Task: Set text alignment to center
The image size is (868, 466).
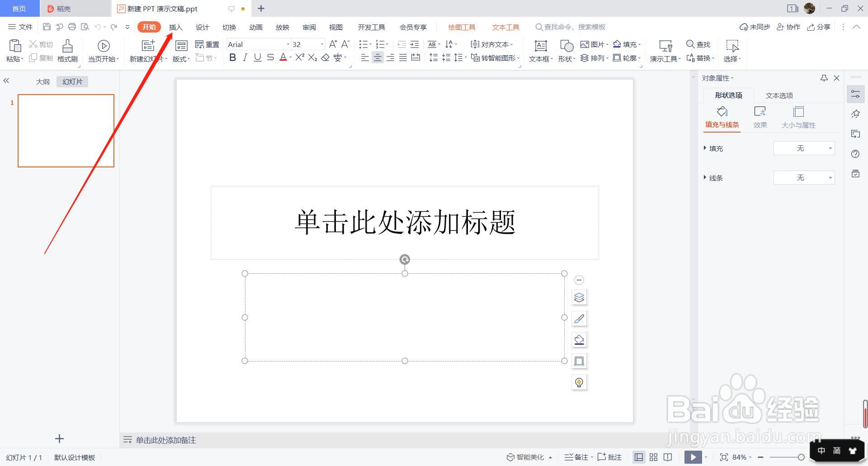Action: pyautogui.click(x=377, y=57)
